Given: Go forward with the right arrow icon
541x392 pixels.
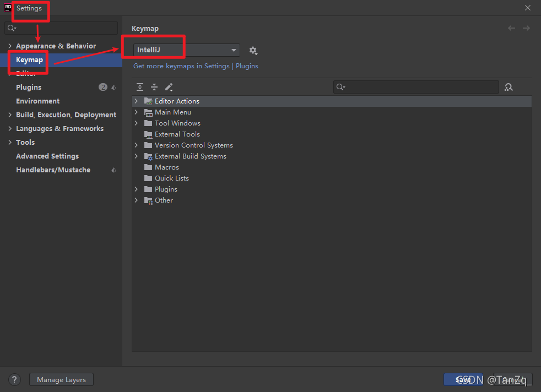Looking at the screenshot, I should click(x=526, y=28).
